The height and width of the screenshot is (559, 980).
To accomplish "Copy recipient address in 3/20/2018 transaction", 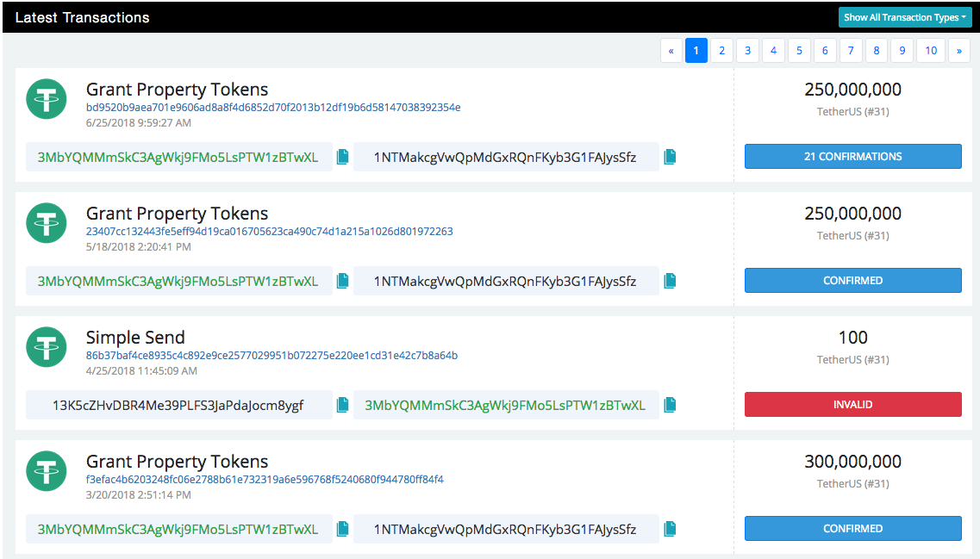I will coord(670,529).
